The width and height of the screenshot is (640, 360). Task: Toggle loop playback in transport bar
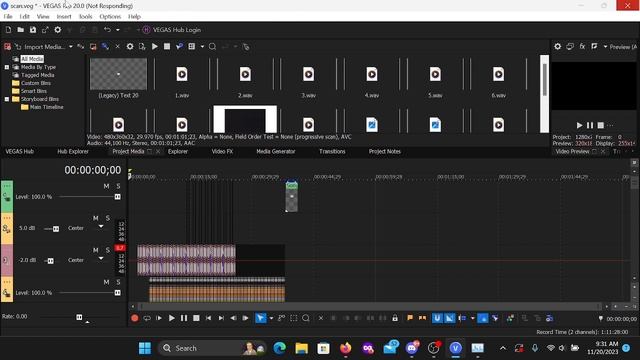click(147, 318)
